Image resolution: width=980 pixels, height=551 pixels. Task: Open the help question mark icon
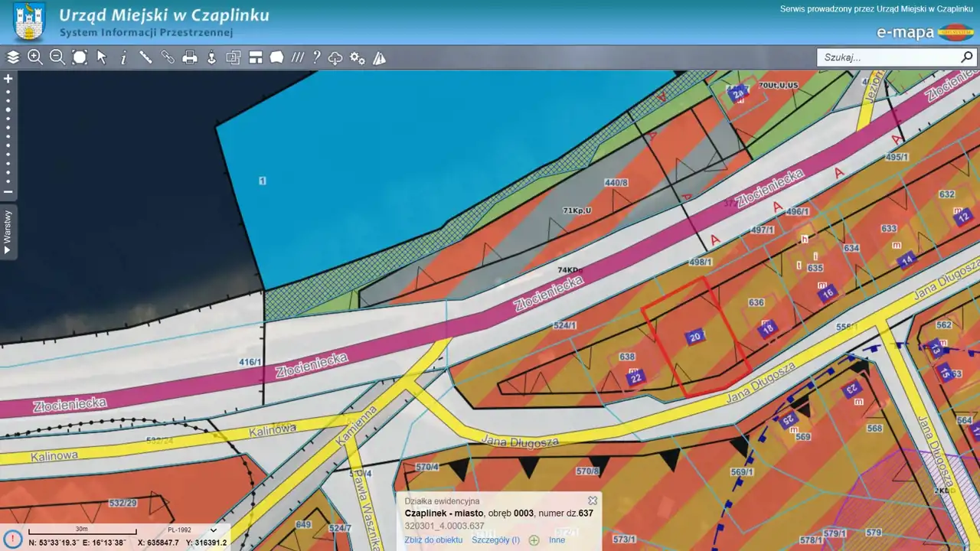[316, 57]
